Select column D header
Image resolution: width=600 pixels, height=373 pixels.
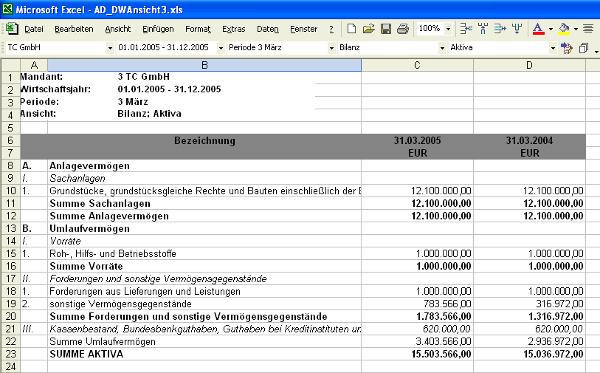(530, 65)
